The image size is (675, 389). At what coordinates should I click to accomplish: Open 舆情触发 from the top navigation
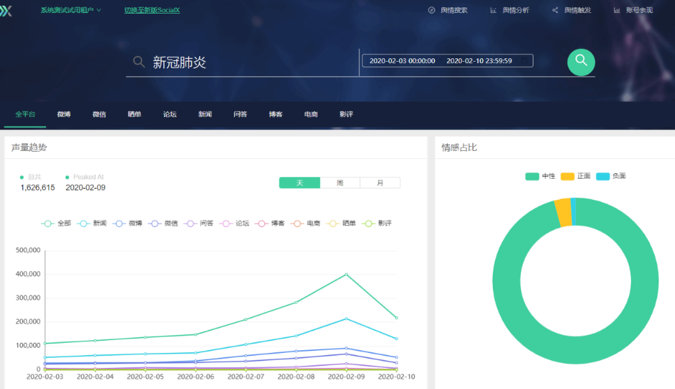click(572, 10)
